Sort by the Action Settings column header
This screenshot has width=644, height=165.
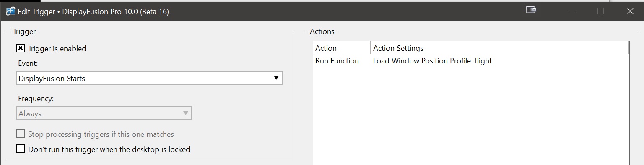(500, 48)
